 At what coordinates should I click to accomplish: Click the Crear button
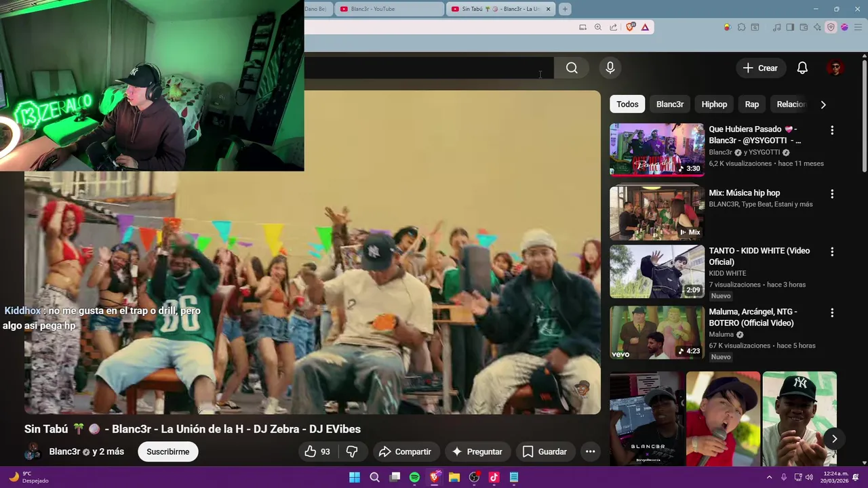760,68
